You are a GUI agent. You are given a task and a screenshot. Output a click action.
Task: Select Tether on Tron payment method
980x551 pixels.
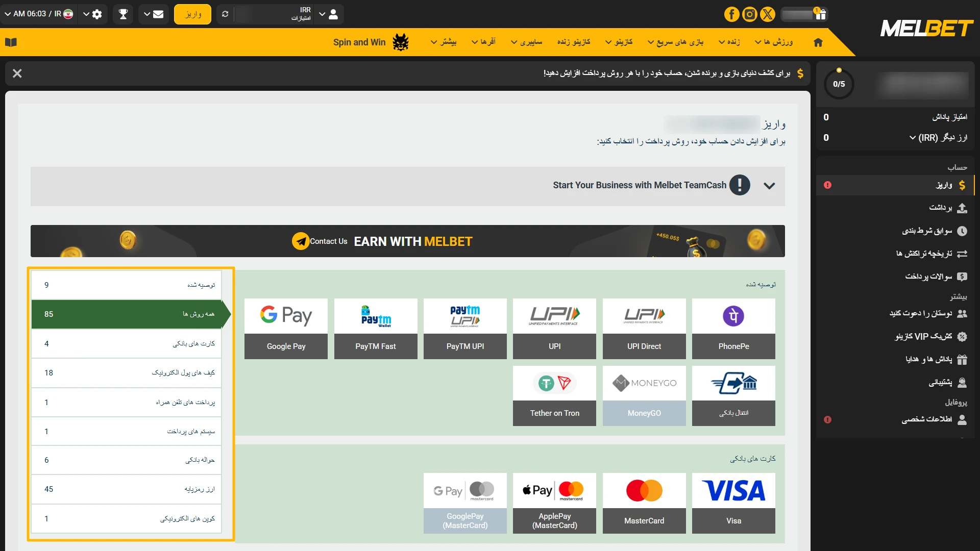click(x=554, y=396)
